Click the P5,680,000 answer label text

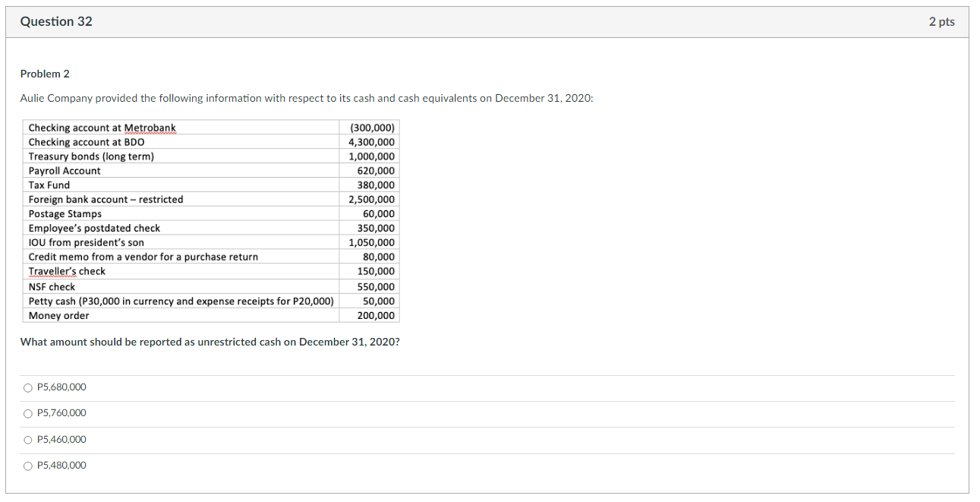coord(61,387)
